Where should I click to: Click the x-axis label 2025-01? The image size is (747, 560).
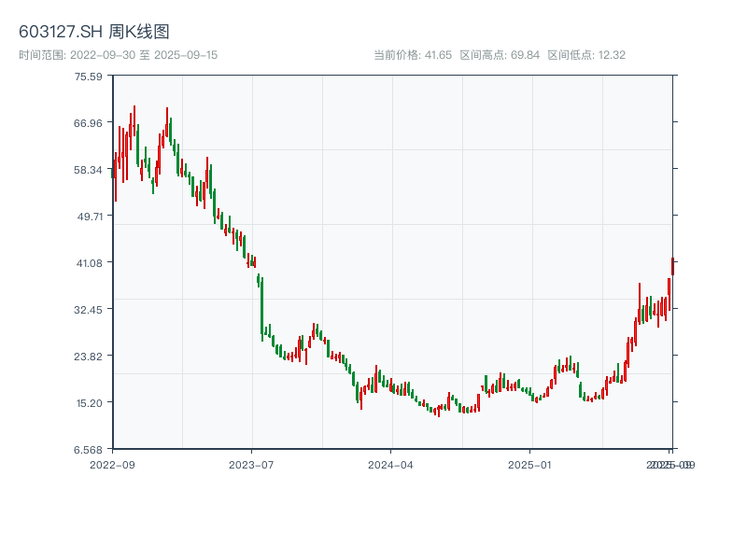point(529,465)
